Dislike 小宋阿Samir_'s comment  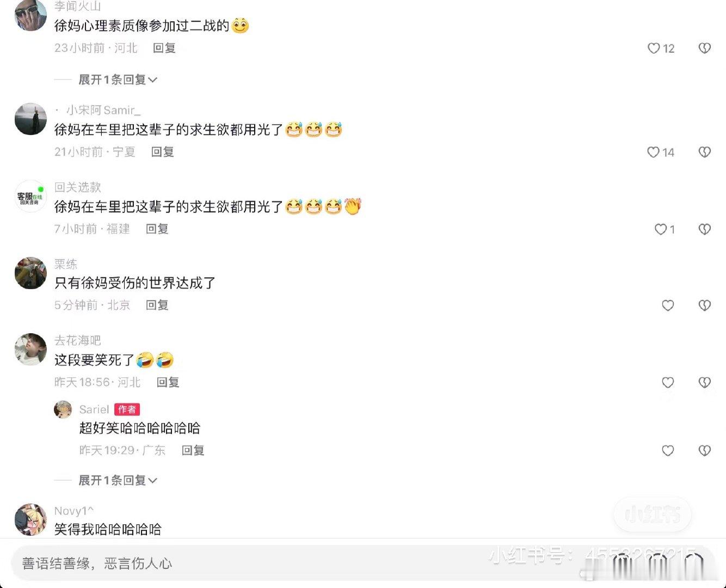(x=704, y=152)
